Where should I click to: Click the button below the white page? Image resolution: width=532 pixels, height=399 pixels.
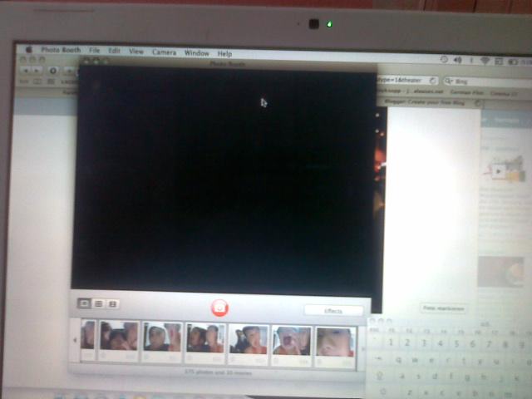coord(443,308)
